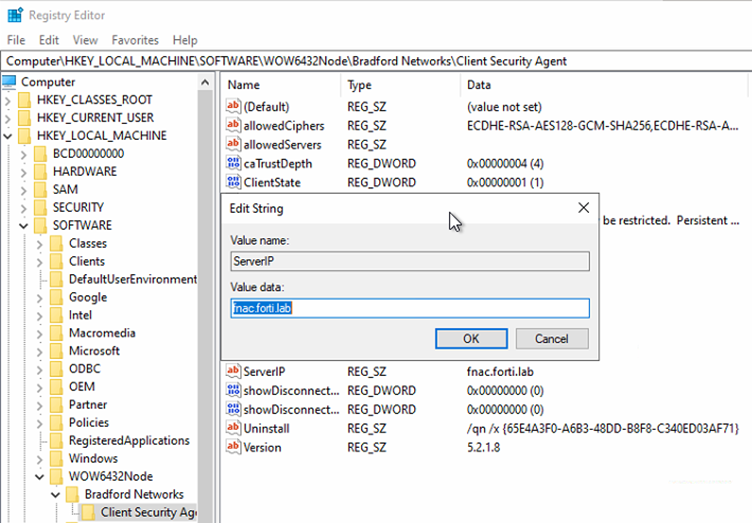Click the ClientState DWORD icon

(234, 183)
